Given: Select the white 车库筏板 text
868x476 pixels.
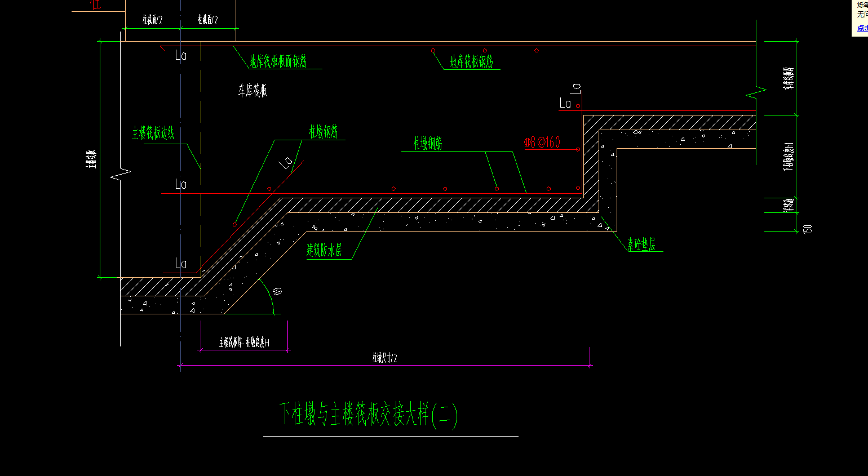Looking at the screenshot, I should [253, 91].
